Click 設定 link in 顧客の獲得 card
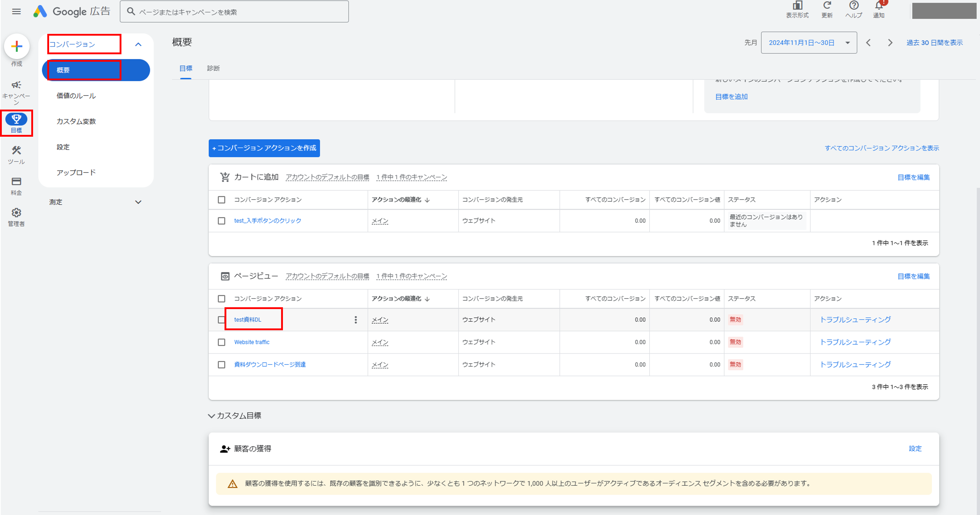The image size is (980, 515). click(x=915, y=449)
